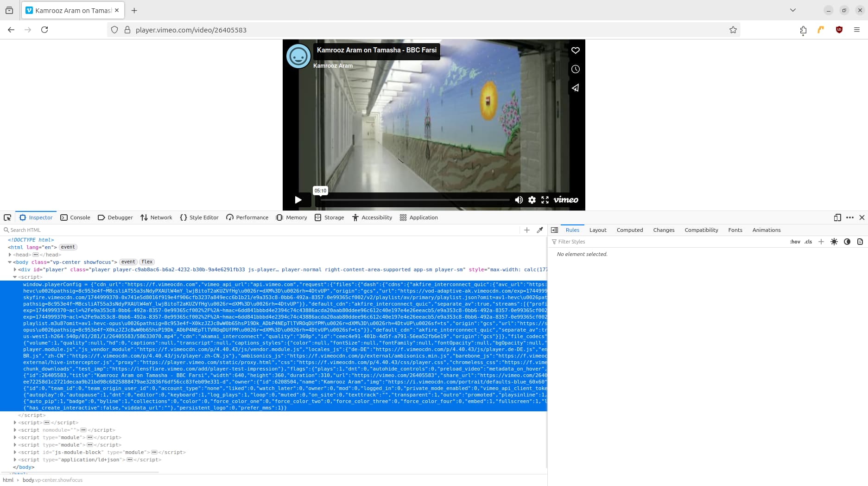Screen dimensions: 868x486
Task: Toggle dark color scheme simulation
Action: 847,242
